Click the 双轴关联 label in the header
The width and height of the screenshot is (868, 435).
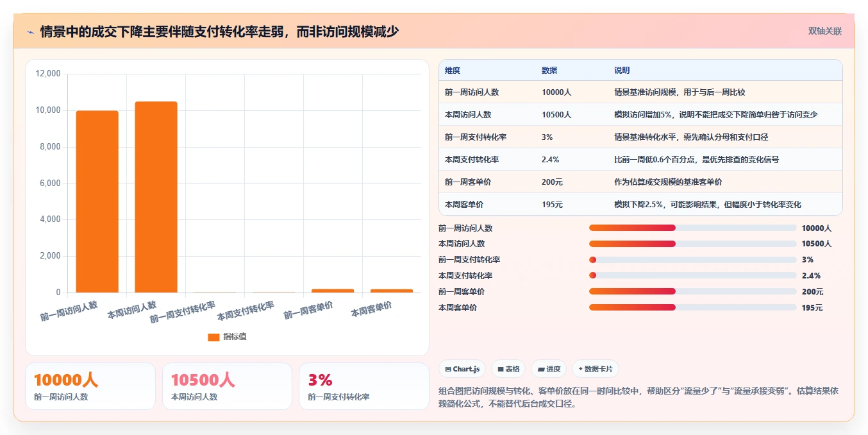tap(824, 31)
